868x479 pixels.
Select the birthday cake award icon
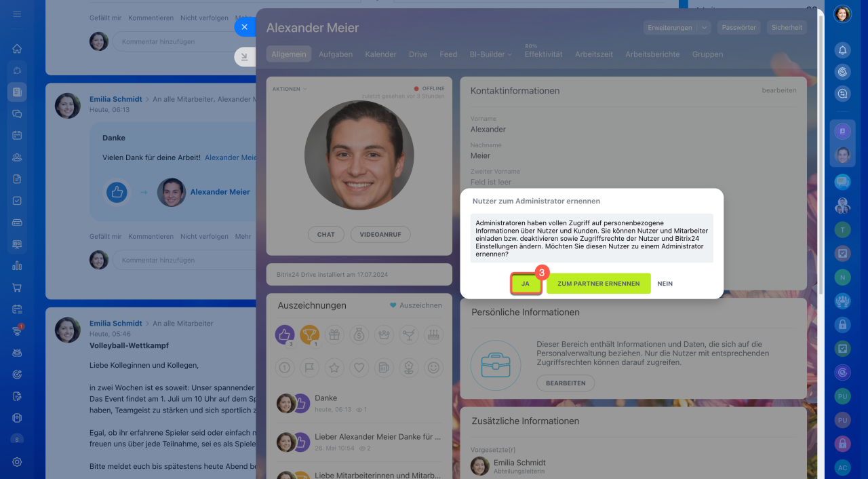click(x=434, y=334)
